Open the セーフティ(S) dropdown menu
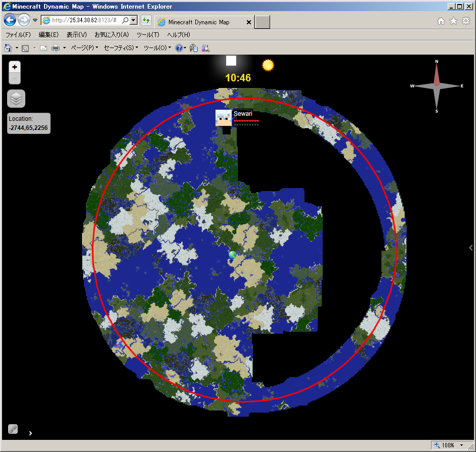476x452 pixels. click(121, 48)
